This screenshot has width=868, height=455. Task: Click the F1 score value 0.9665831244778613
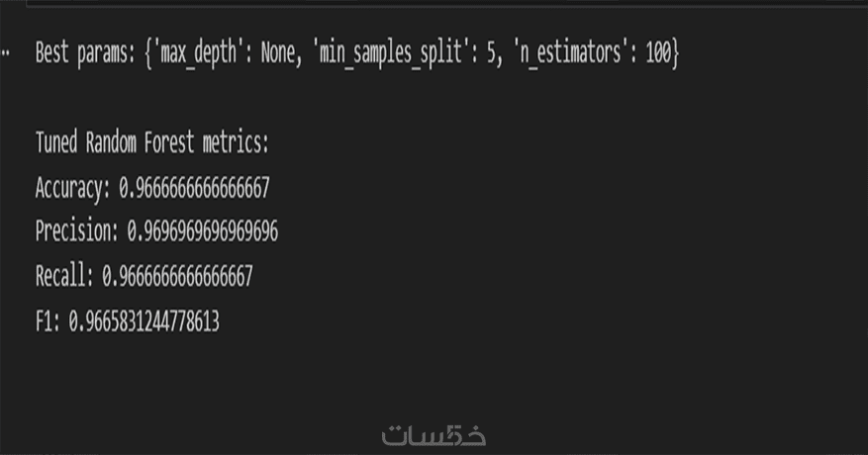145,320
